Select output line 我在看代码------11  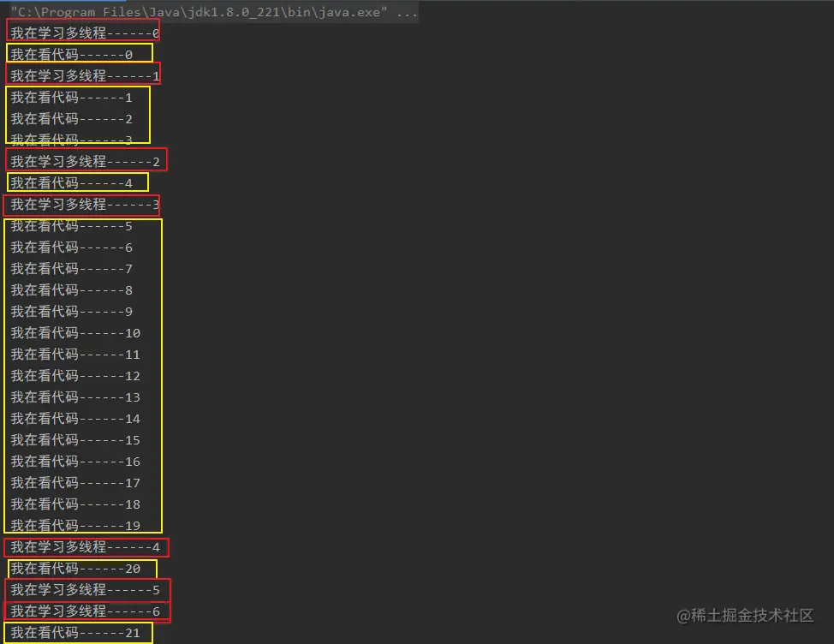point(75,355)
